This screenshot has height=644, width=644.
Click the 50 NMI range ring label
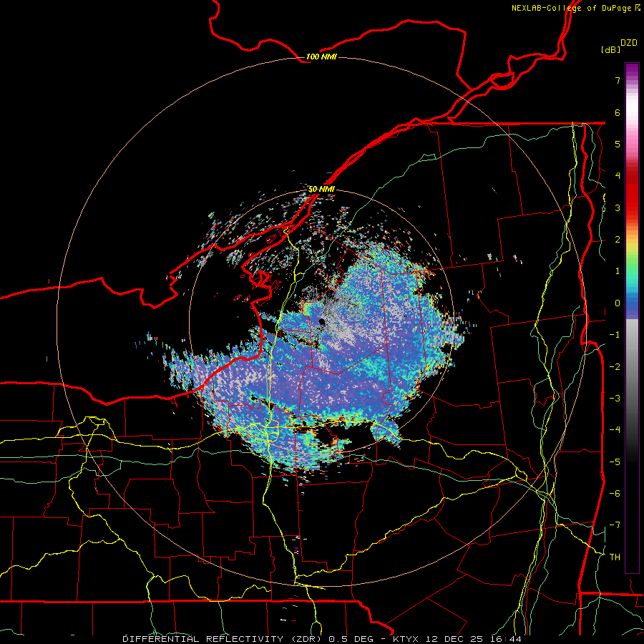click(x=321, y=190)
